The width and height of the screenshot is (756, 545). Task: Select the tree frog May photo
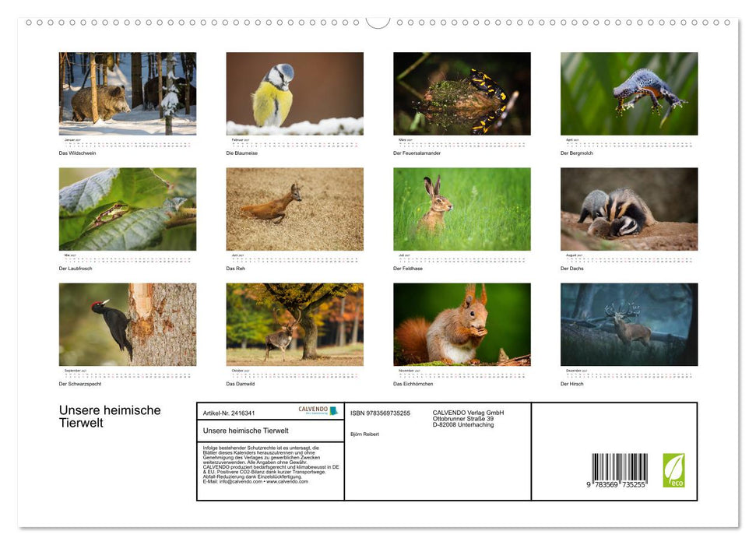(128, 209)
